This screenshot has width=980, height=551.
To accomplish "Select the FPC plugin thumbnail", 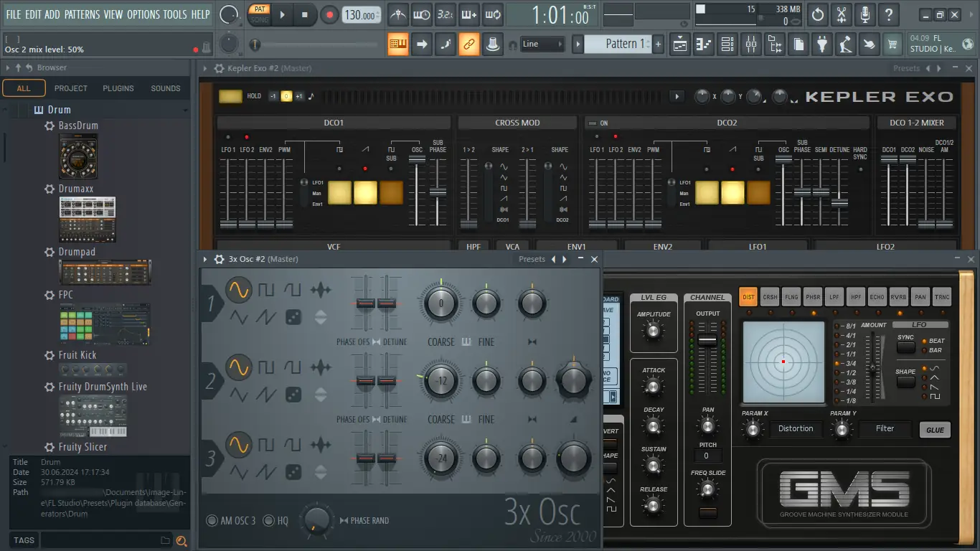I will tap(105, 324).
